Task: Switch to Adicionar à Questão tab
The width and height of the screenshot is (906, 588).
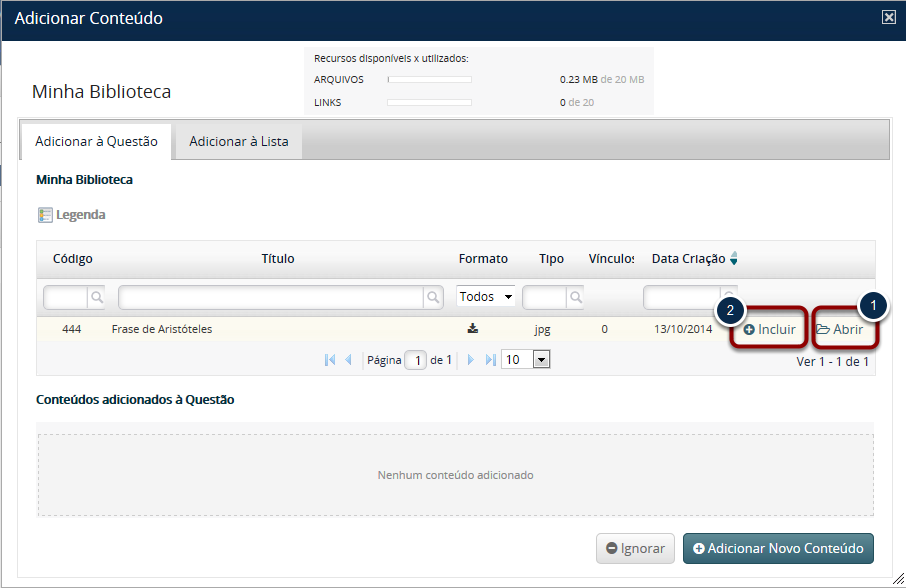Action: (96, 142)
